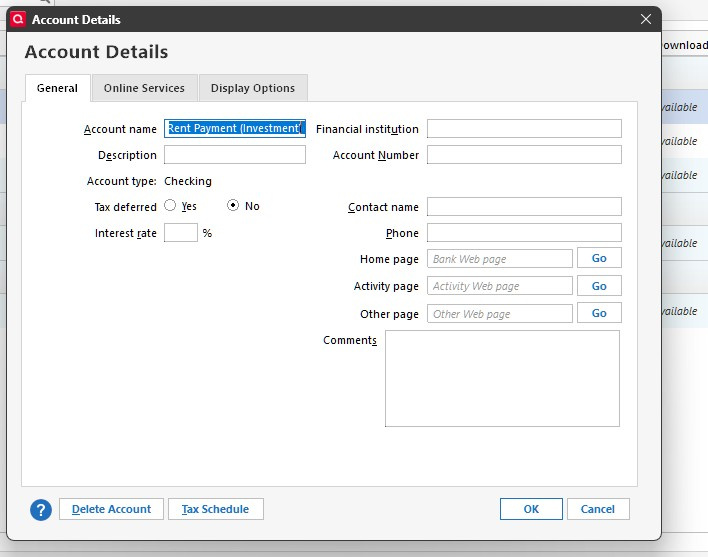This screenshot has width=708, height=557.
Task: Open the Display Options tab
Action: (252, 88)
